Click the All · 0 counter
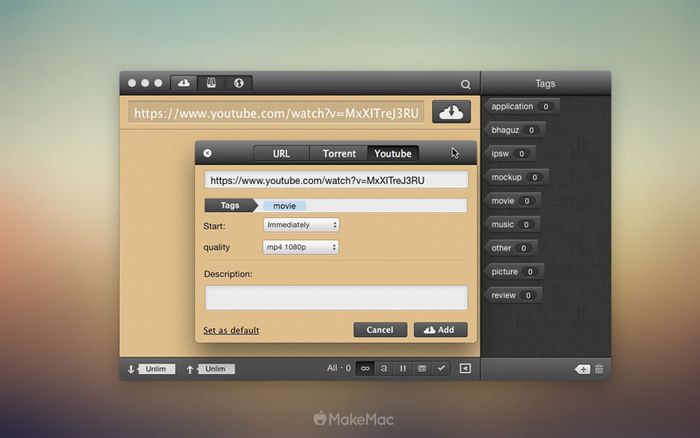Viewport: 700px width, 438px height. coord(339,368)
